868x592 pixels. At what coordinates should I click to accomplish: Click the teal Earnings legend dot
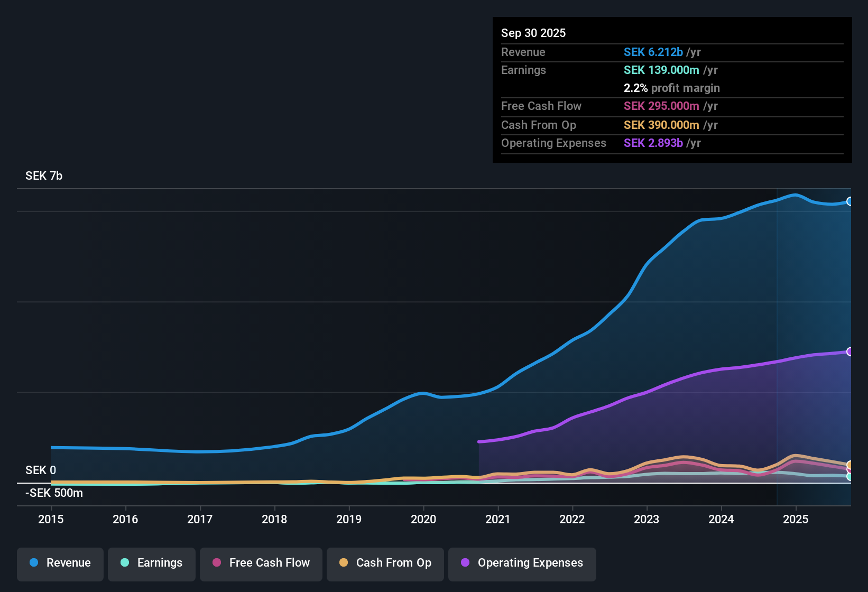125,562
